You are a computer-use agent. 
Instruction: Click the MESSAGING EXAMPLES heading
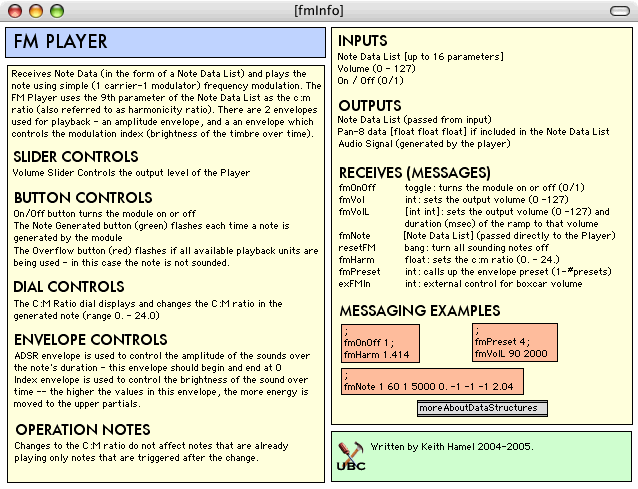coord(419,310)
